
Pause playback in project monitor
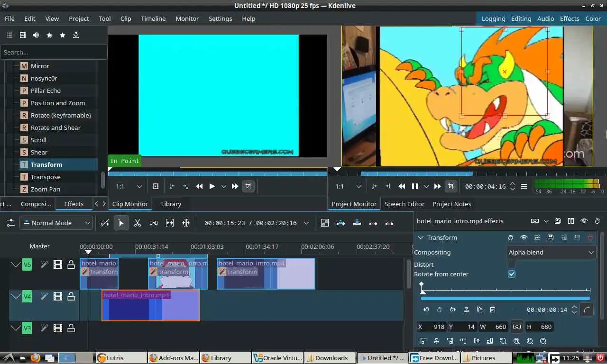click(415, 186)
